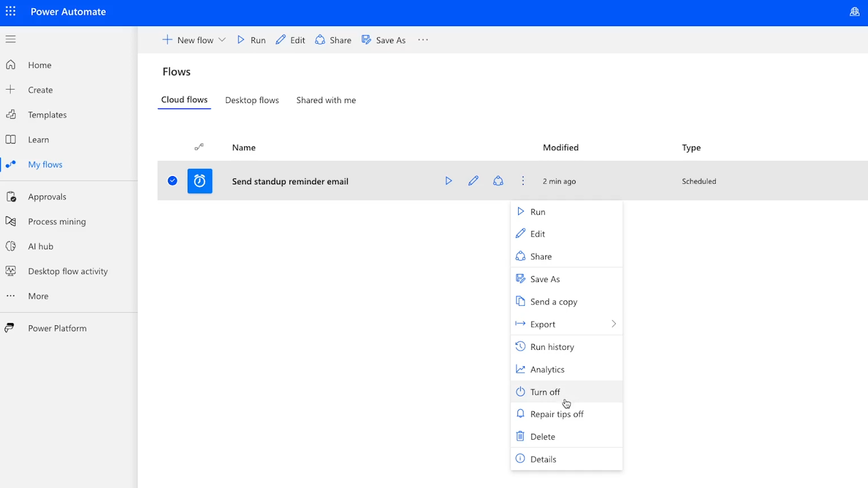Switch to the Cloud flows tab
This screenshot has width=868, height=488.
coord(184,100)
